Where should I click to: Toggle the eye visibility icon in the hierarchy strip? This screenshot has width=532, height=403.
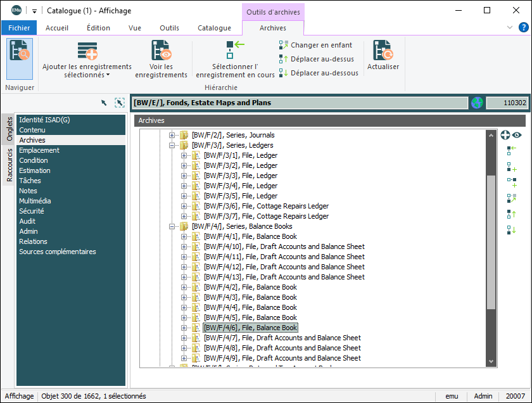pyautogui.click(x=518, y=135)
